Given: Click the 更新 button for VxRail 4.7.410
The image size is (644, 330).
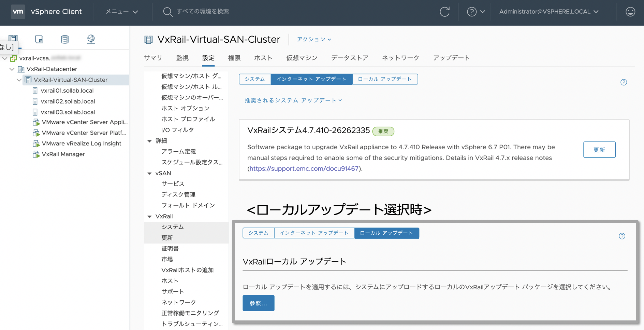Looking at the screenshot, I should (x=599, y=150).
